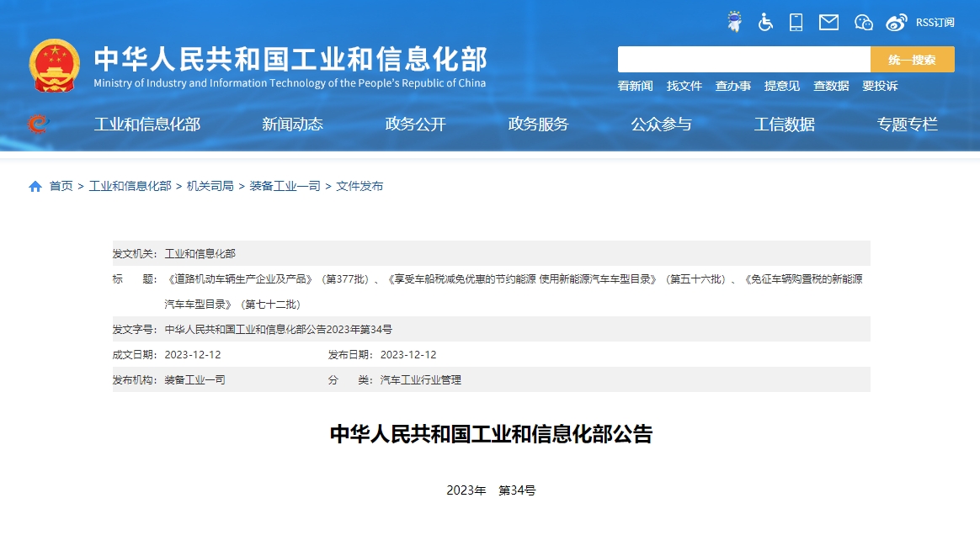Activate the robot assistant icon
The width and height of the screenshot is (980, 551).
click(733, 22)
